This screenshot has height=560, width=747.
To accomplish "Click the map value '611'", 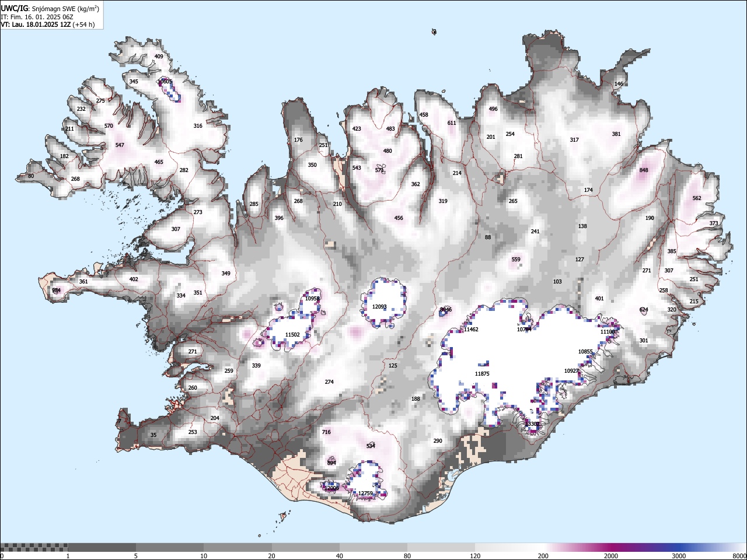I will [x=452, y=123].
